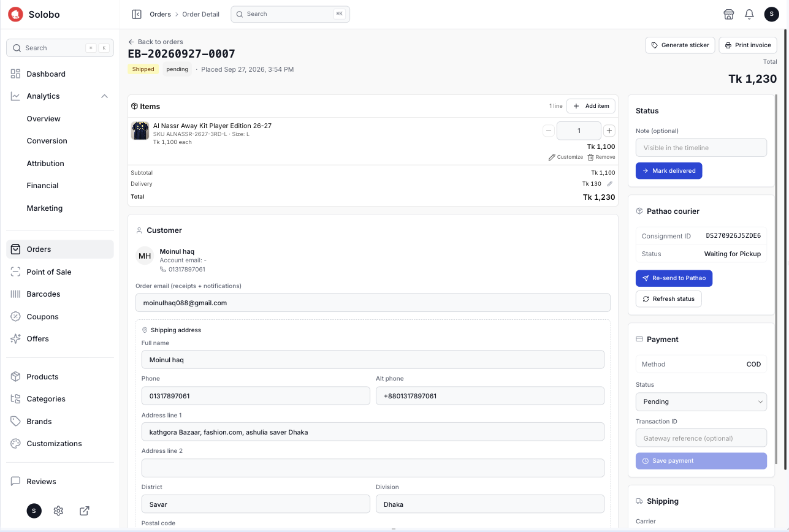Edit the delivery charge pencil icon
This screenshot has height=532, width=789.
click(x=609, y=184)
